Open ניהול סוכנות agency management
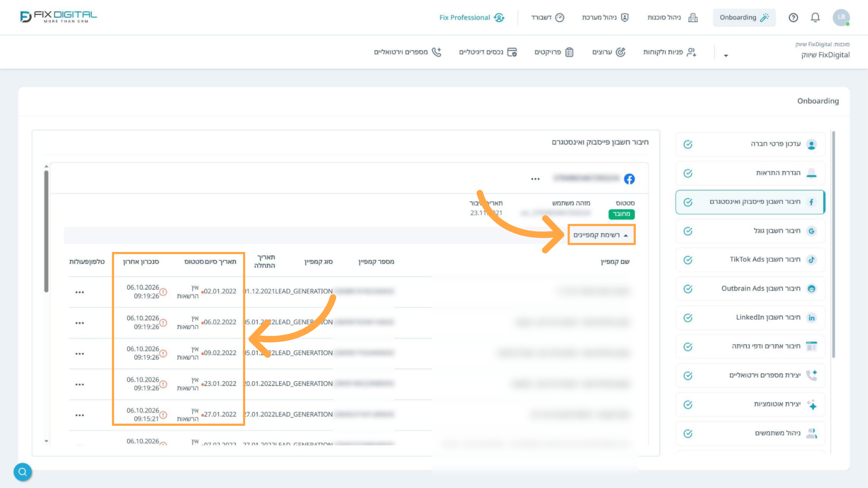 click(x=672, y=17)
